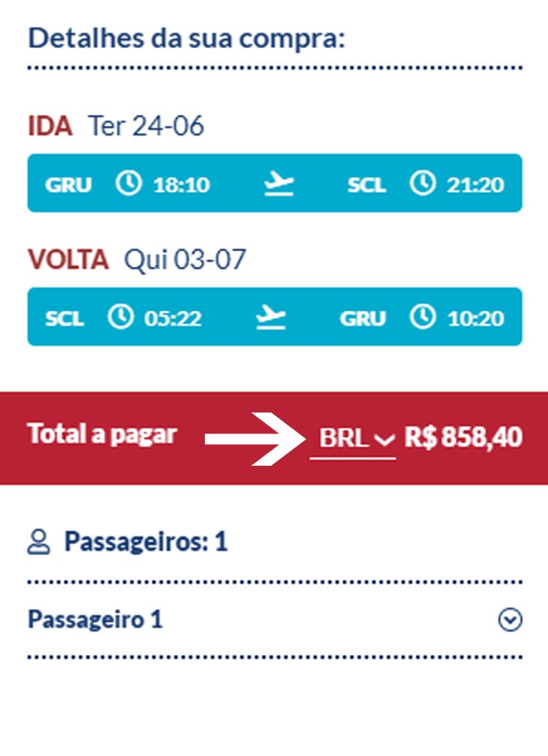Viewport: 548px width, 756px height.
Task: Select the IDA Ter 24-06 heading
Action: click(116, 126)
